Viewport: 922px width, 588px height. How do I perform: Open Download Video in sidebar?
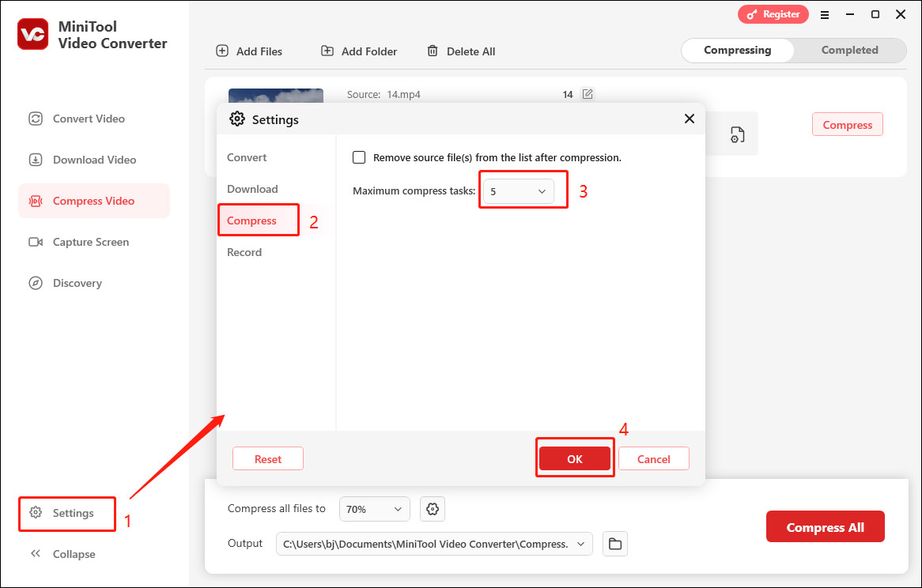[x=94, y=160]
